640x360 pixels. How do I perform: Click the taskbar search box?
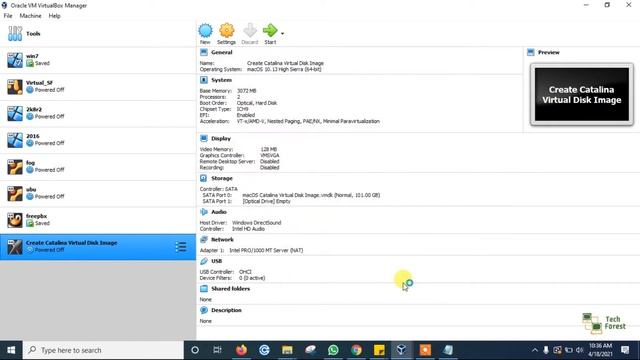click(x=103, y=350)
